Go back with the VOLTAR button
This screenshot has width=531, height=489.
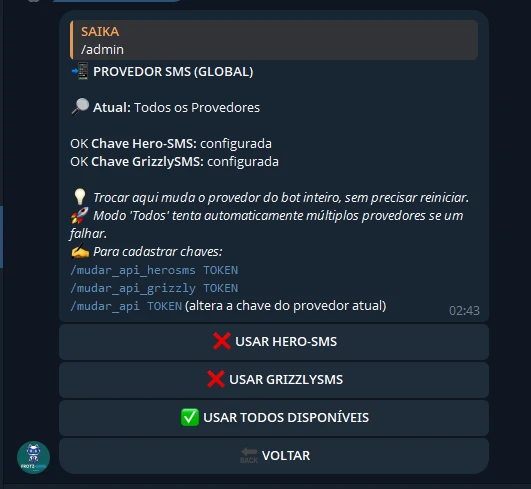(274, 455)
